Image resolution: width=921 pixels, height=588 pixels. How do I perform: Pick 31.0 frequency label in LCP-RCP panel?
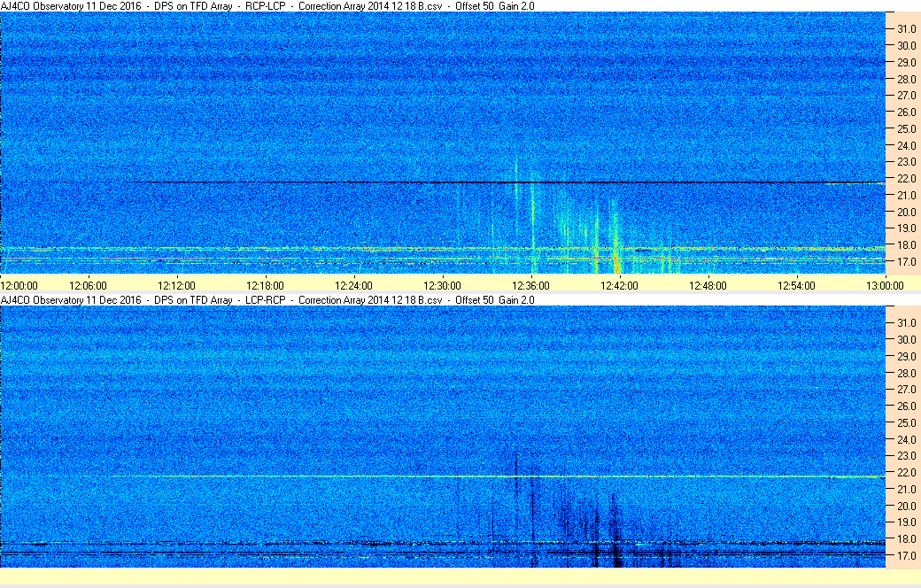[x=906, y=323]
